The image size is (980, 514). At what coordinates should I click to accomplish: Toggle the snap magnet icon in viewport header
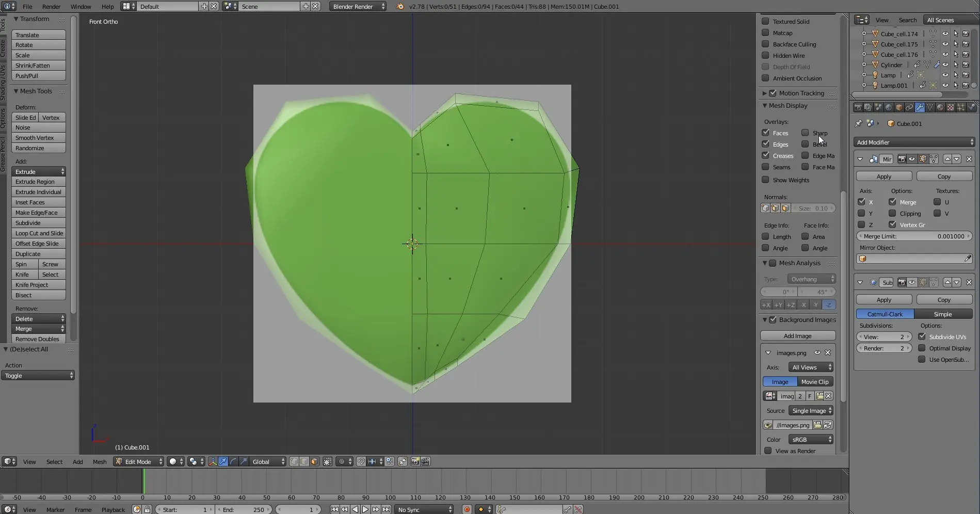click(360, 461)
